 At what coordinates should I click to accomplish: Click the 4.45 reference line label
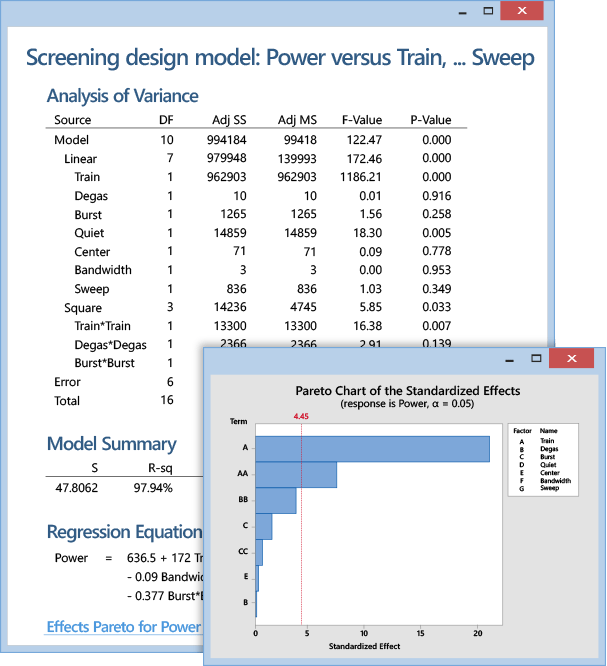pyautogui.click(x=301, y=415)
